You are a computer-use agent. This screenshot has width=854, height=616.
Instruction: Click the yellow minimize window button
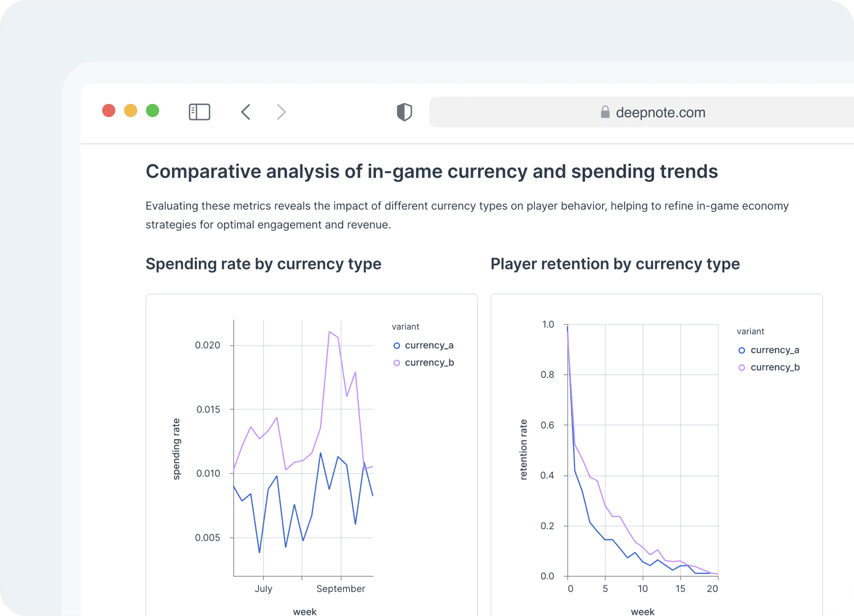click(x=131, y=111)
